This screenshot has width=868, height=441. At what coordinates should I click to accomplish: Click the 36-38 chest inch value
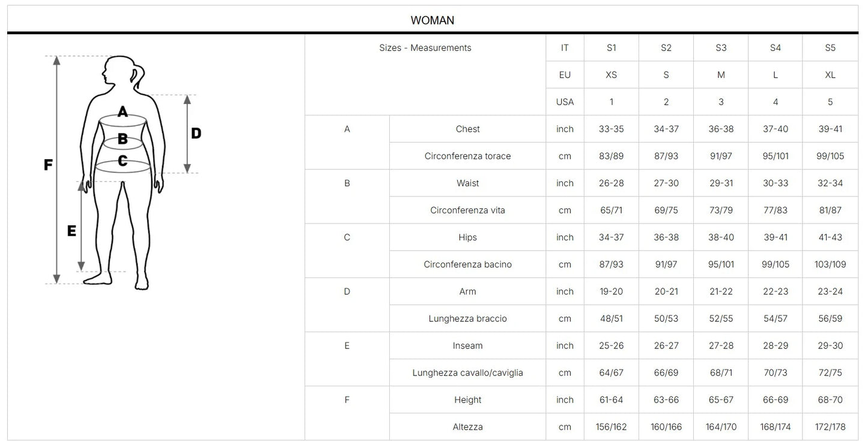721,129
